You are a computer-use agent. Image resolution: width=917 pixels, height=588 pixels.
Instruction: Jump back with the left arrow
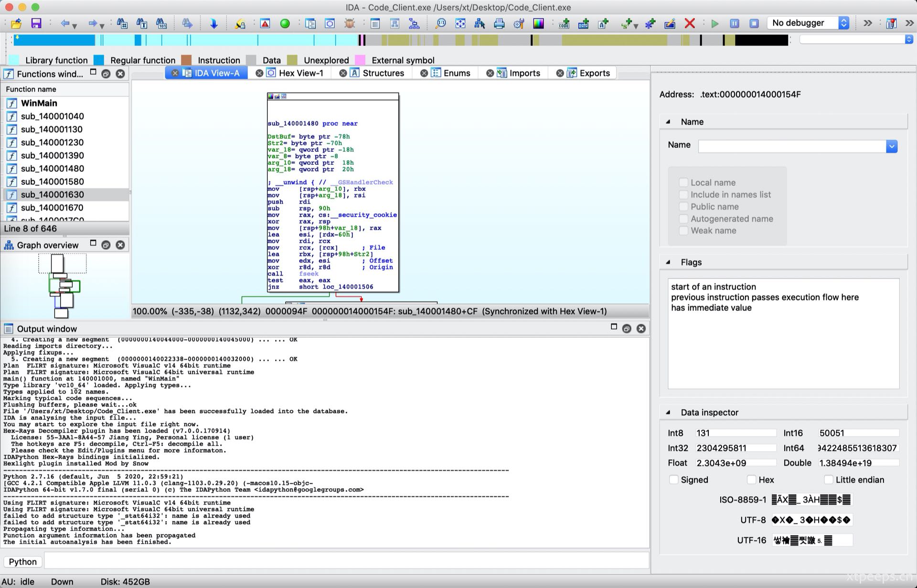point(64,23)
